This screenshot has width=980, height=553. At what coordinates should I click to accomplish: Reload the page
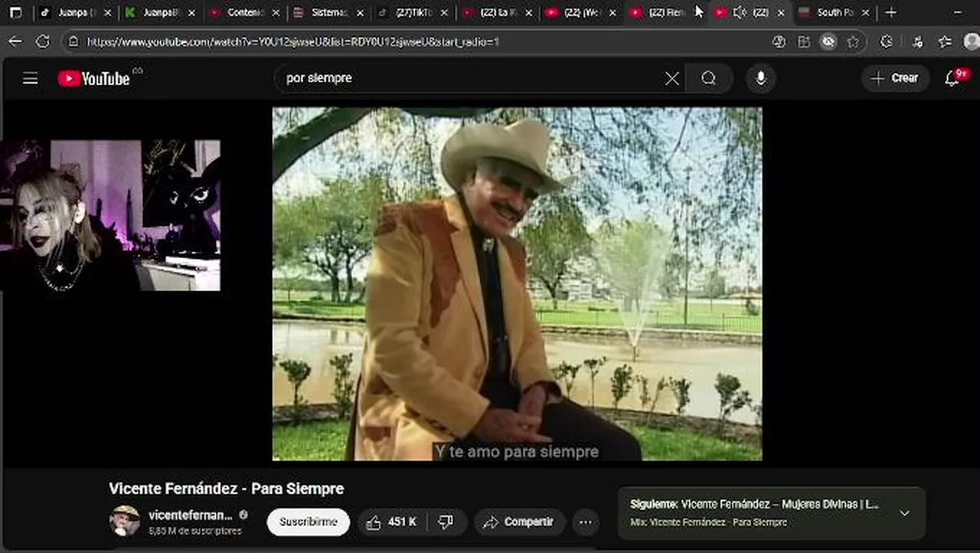tap(43, 41)
